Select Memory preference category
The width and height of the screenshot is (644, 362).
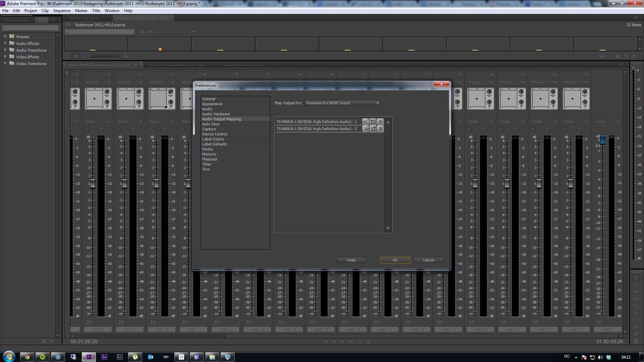[235, 154]
